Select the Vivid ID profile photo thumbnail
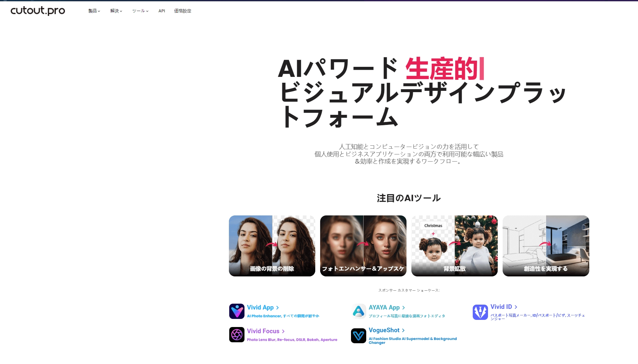 [x=480, y=312]
